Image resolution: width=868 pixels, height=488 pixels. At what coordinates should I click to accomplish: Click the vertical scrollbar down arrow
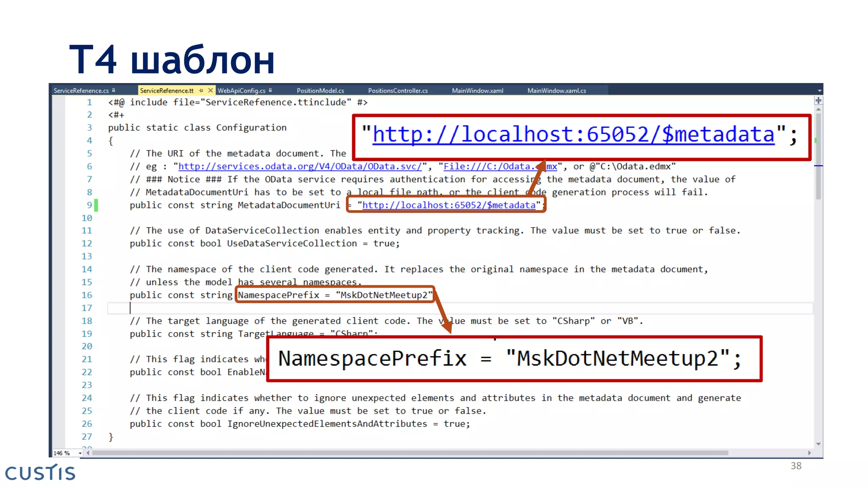(x=818, y=444)
